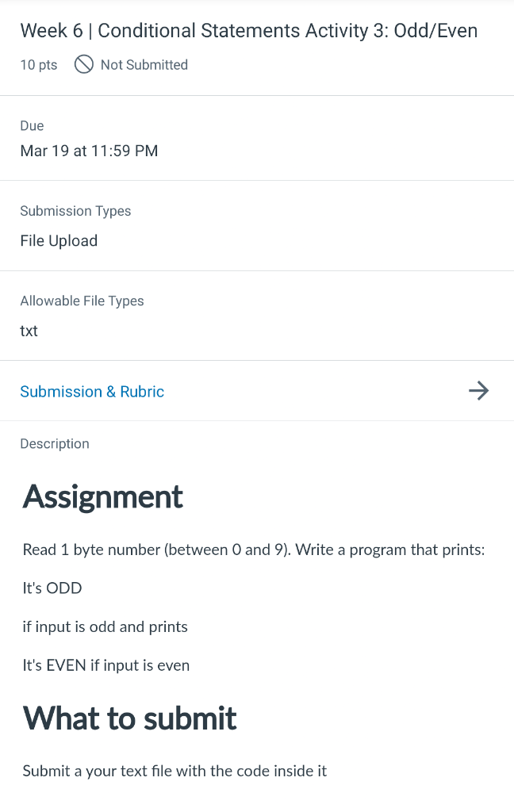Select the Due date Mar 19
This screenshot has height=812, width=514.
click(89, 151)
